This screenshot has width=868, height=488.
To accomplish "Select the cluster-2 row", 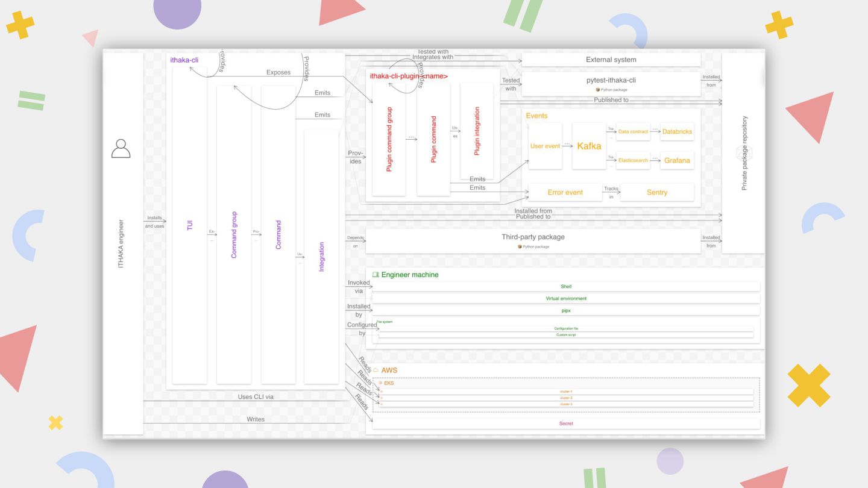I will (x=566, y=398).
